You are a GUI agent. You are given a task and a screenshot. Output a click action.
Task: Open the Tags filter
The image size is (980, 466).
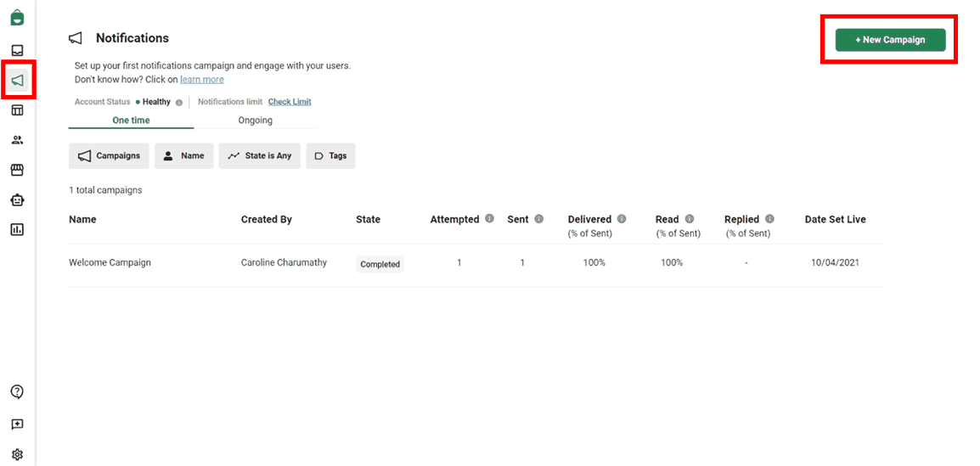(x=330, y=156)
